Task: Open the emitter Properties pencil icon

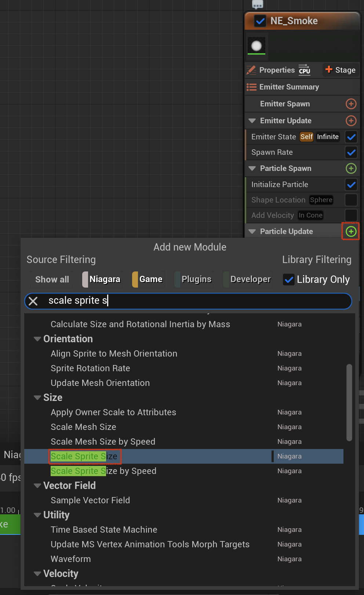Action: click(251, 70)
